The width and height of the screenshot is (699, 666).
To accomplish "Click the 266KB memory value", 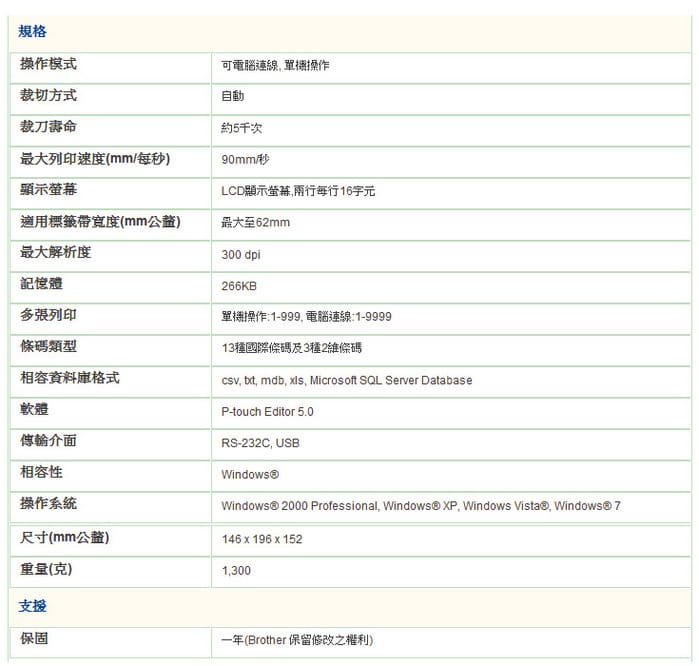I will [x=239, y=286].
